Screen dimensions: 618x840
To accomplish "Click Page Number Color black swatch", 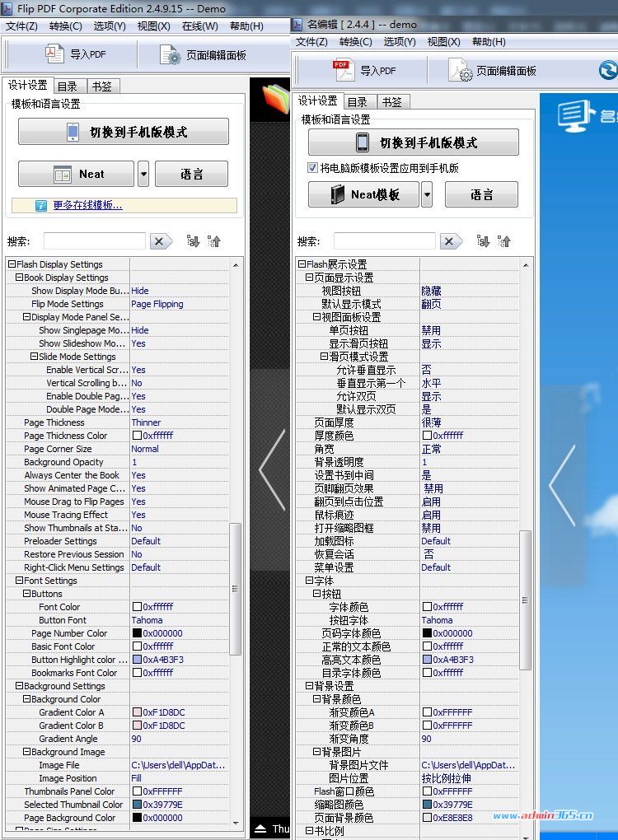I will 137,632.
